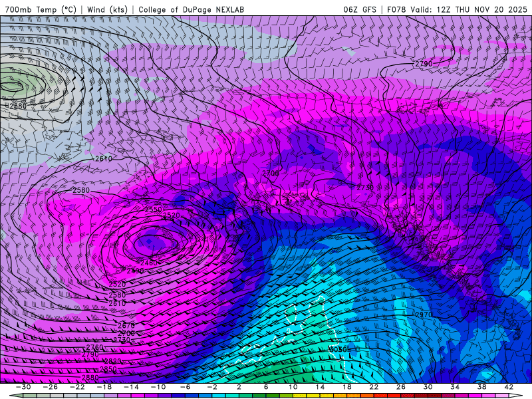532x399 pixels.
Task: Click the "700mb Temp (°C)" title text
Action: point(41,9)
